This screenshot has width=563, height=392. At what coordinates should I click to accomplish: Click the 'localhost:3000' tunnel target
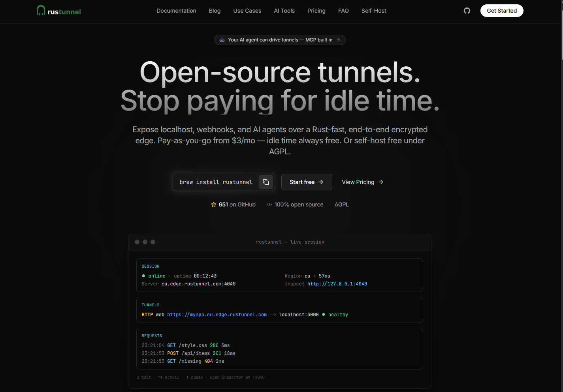pos(299,315)
